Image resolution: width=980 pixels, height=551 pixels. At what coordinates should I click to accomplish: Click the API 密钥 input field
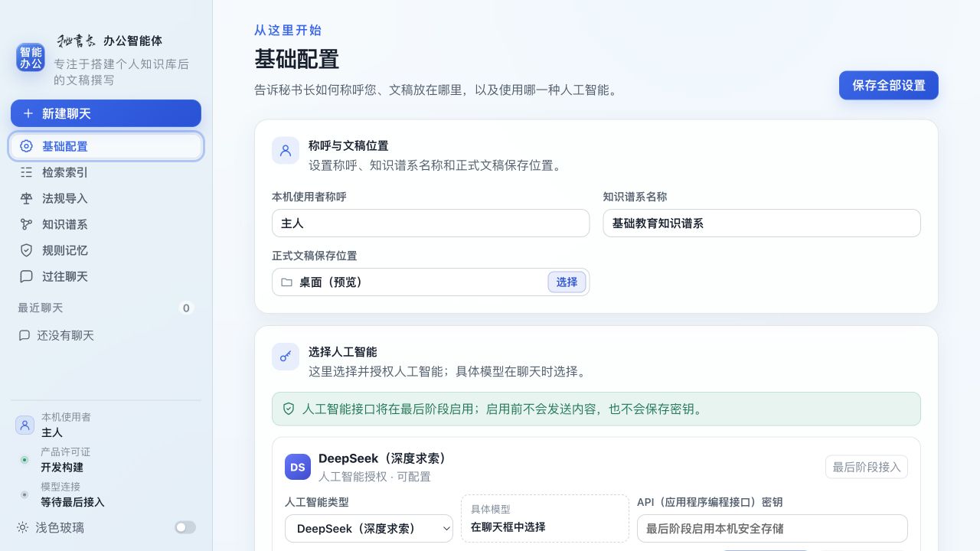tap(773, 528)
